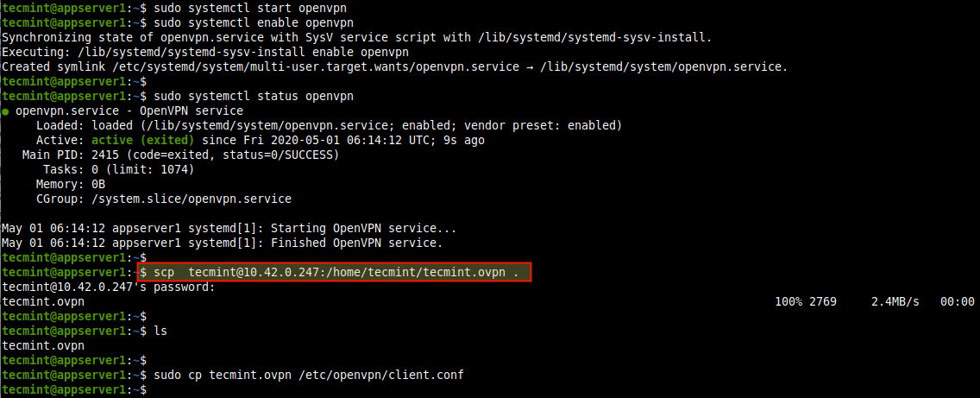Click the 'Loaded:' unit file path line

click(328, 125)
